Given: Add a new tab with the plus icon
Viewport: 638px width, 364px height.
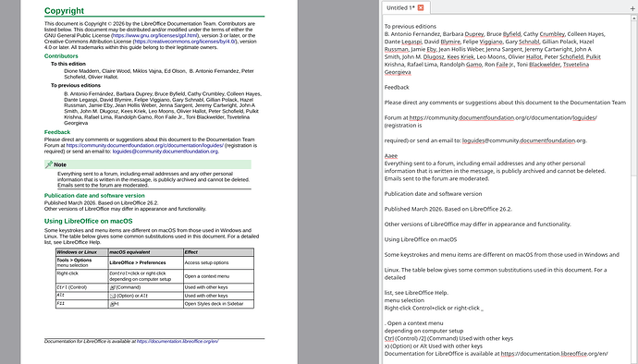Looking at the screenshot, I should [x=632, y=8].
